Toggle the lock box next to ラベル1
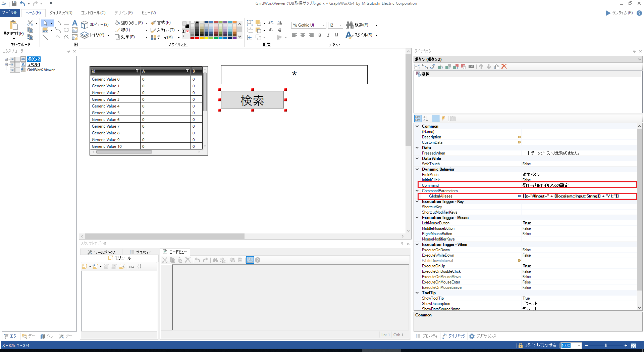The width and height of the screenshot is (644, 352). click(17, 64)
